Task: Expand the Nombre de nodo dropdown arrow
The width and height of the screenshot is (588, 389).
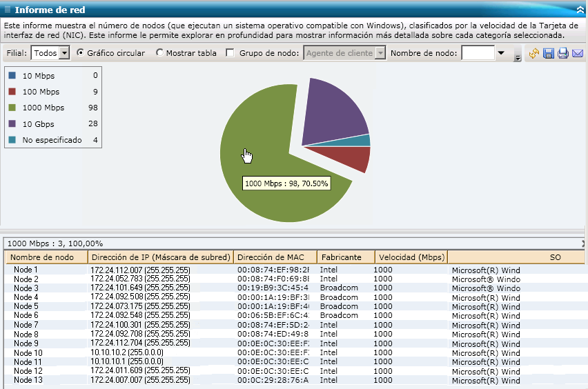Action: 501,53
